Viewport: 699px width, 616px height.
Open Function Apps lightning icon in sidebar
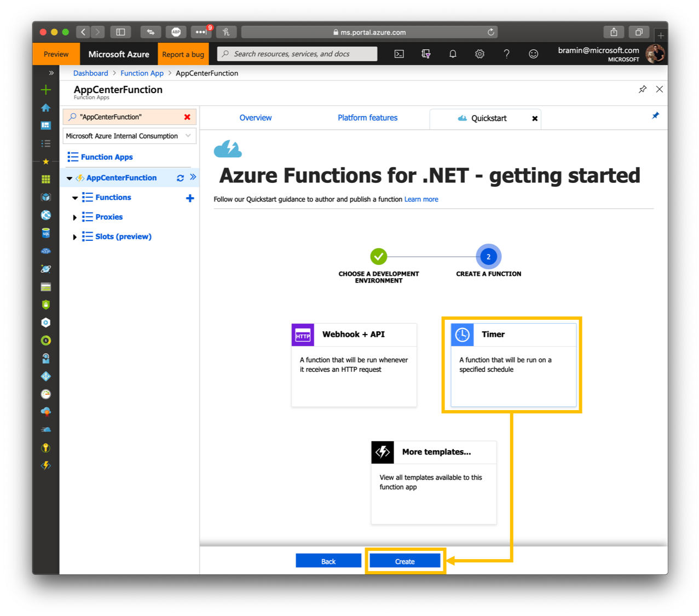click(46, 465)
